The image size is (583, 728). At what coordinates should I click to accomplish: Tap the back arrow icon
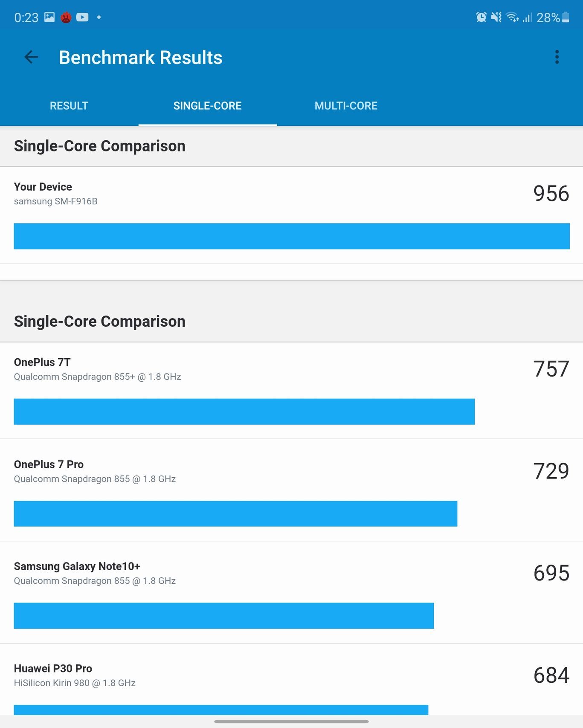pos(31,57)
